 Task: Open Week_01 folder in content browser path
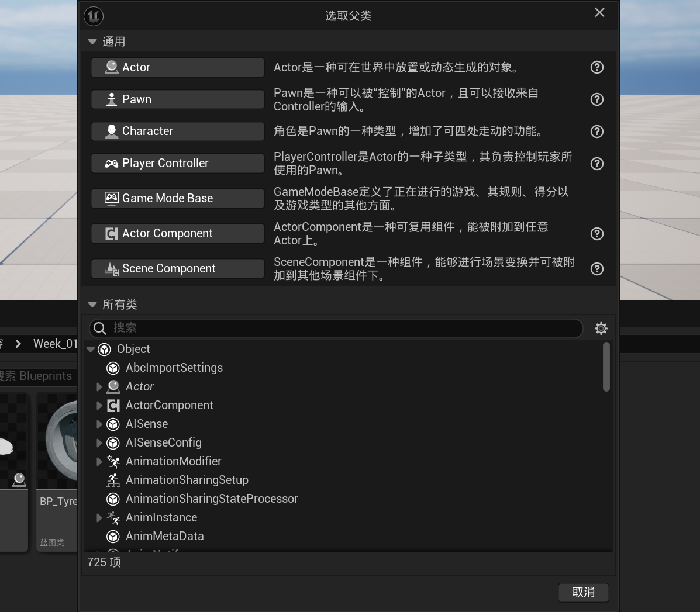55,344
